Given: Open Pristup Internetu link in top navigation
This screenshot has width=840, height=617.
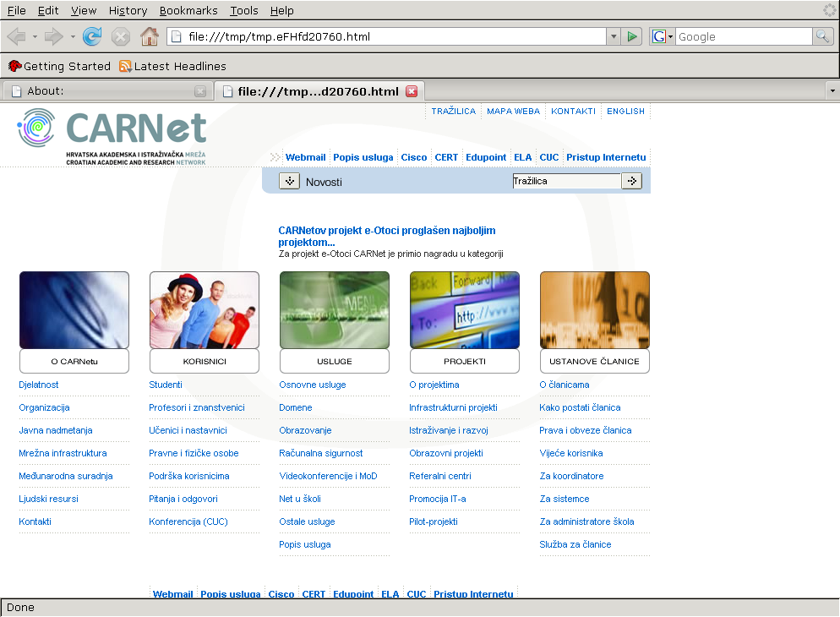Looking at the screenshot, I should click(x=607, y=157).
